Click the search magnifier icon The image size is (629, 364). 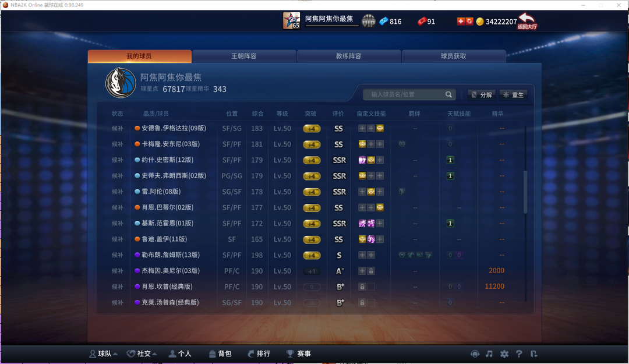coord(448,94)
